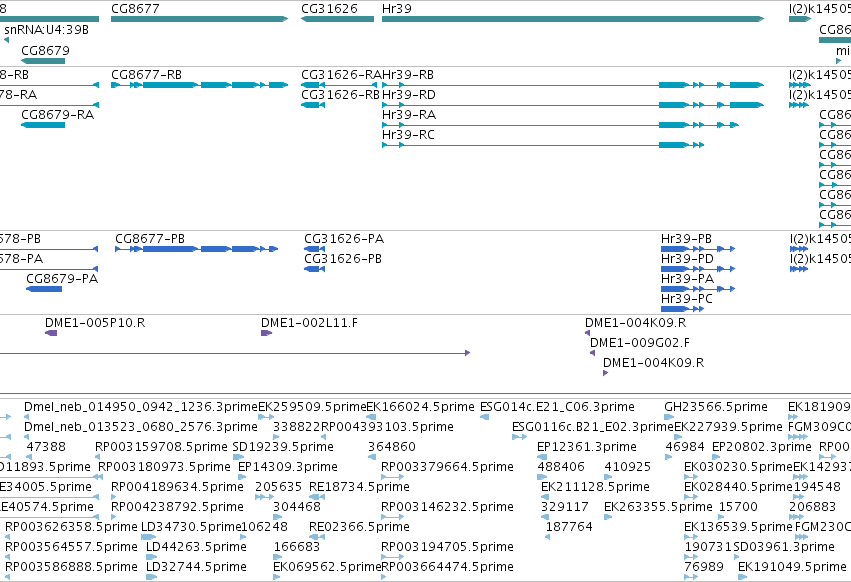
Task: Open the Hr39-RB transcript label
Action: tap(408, 75)
